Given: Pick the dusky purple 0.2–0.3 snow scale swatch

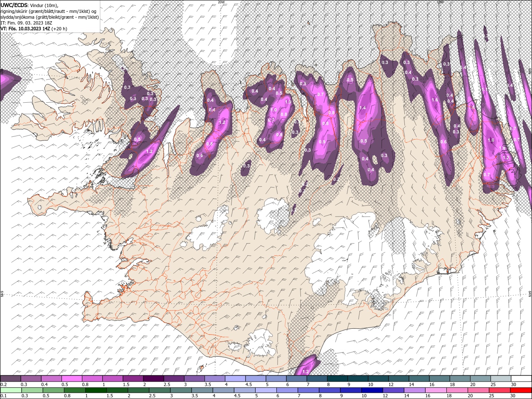Looking at the screenshot, I should tap(11, 379).
